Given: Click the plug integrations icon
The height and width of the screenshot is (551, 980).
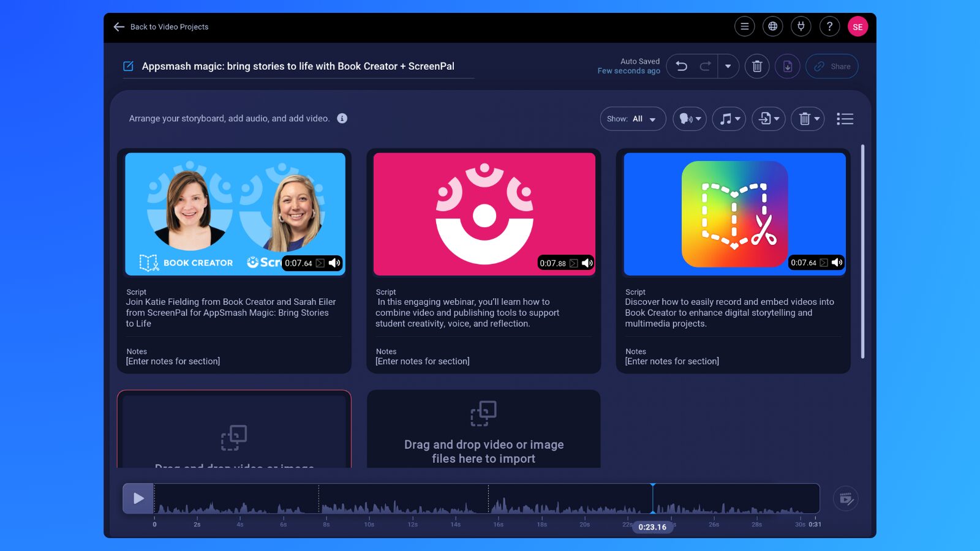Looking at the screenshot, I should (801, 26).
